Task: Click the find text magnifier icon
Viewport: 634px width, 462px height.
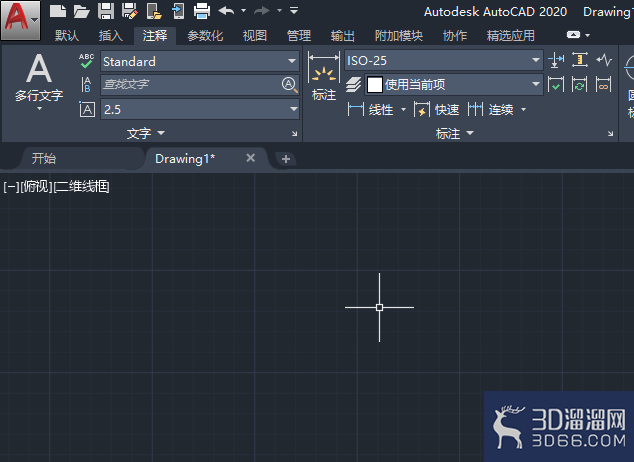Action: pyautogui.click(x=290, y=85)
